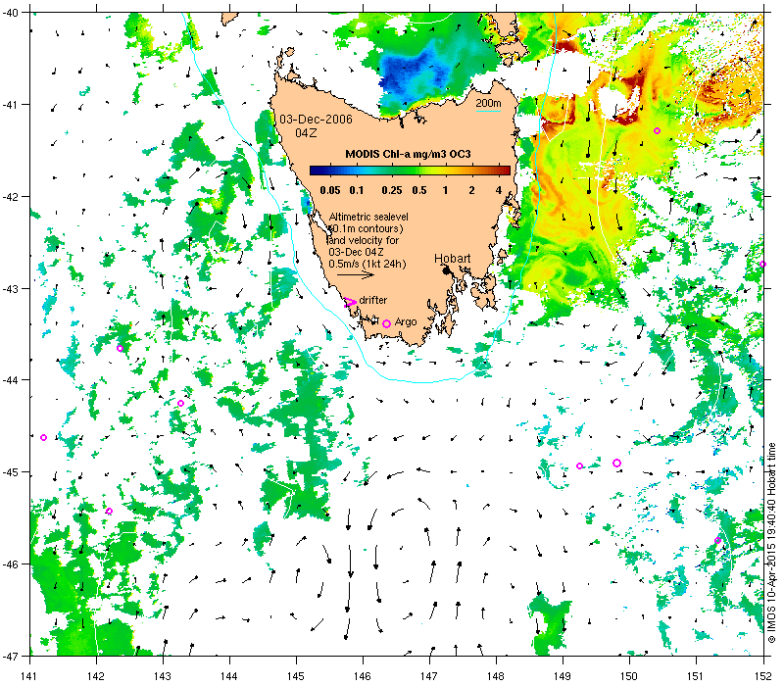The image size is (784, 686).
Task: Select Argo marker near 142.2E 45.4S
Action: [x=110, y=511]
